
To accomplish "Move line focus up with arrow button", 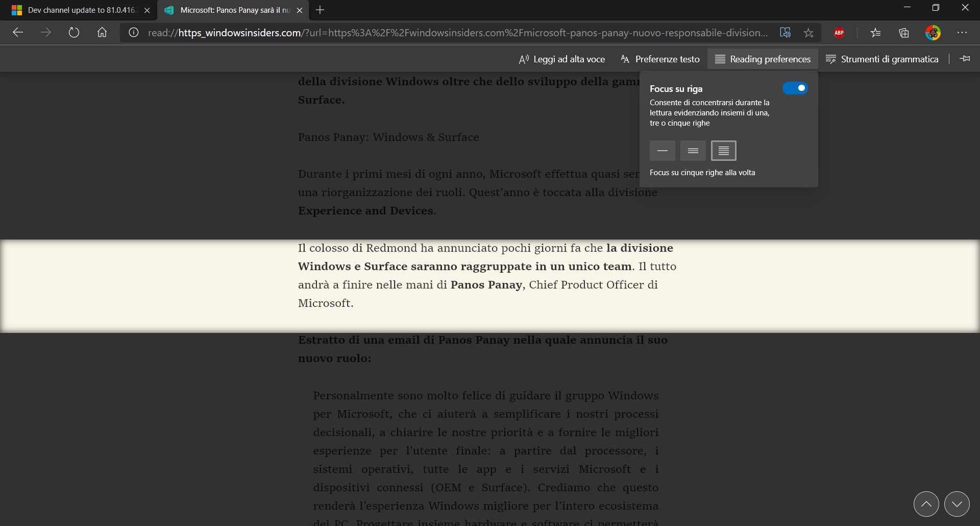I will (x=926, y=505).
